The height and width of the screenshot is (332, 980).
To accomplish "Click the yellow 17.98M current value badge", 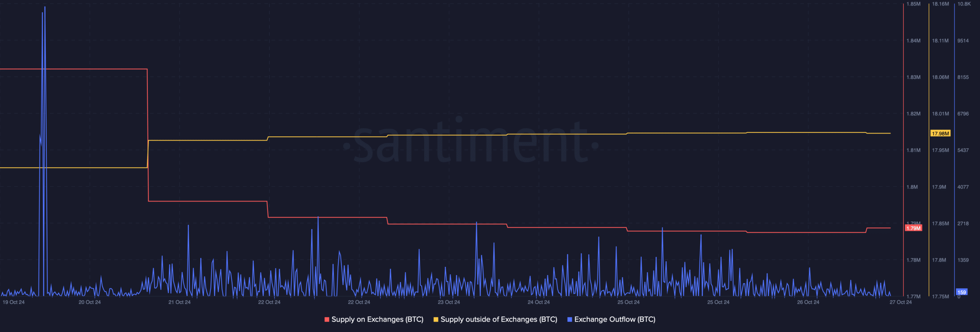I will 940,133.
